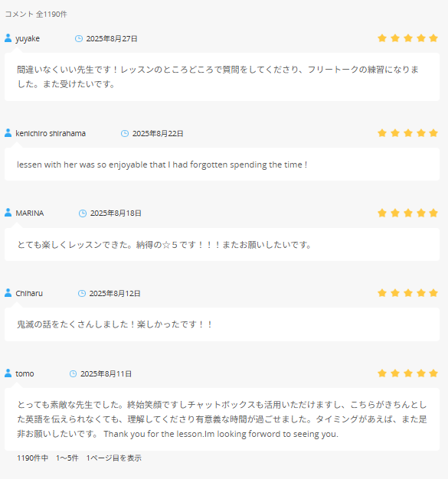Click the コメント 全1190件 heading
Image resolution: width=448 pixels, height=479 pixels.
click(36, 14)
